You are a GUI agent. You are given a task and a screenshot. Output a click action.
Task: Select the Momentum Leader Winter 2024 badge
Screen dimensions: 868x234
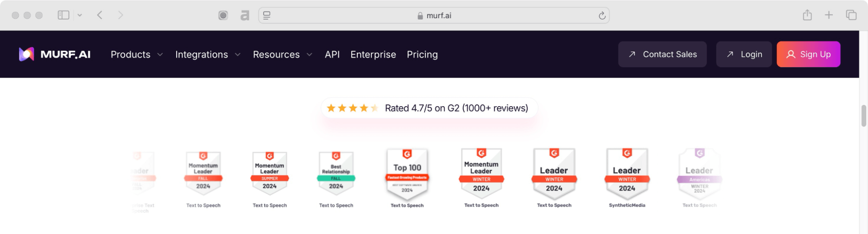tap(481, 173)
